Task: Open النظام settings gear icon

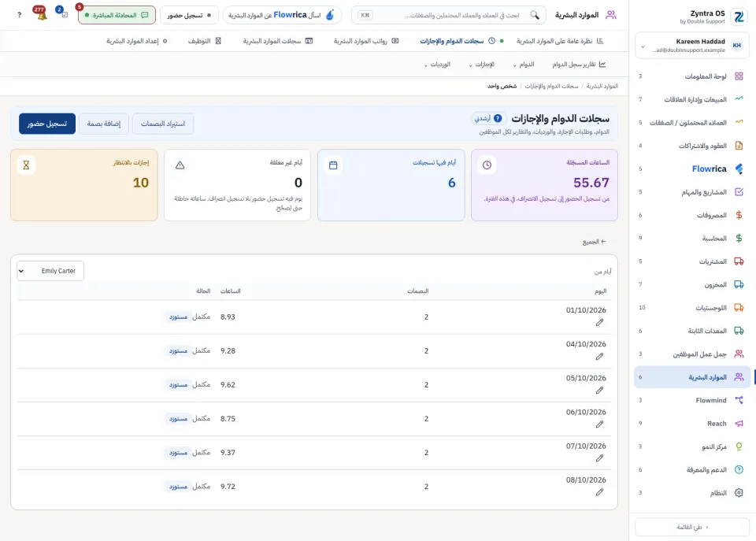Action: click(739, 493)
